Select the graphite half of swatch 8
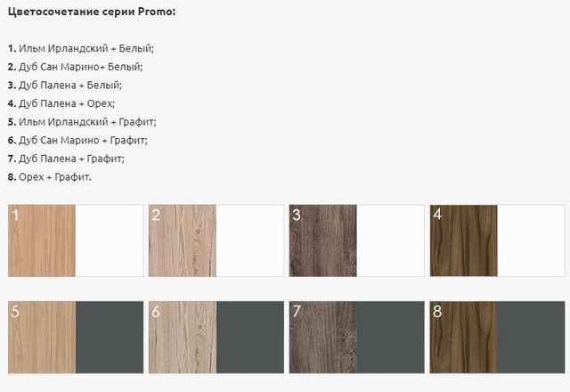 531,337
